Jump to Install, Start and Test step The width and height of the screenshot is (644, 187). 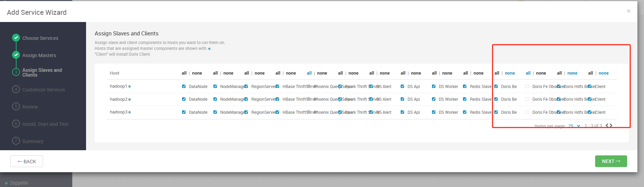pyautogui.click(x=45, y=124)
